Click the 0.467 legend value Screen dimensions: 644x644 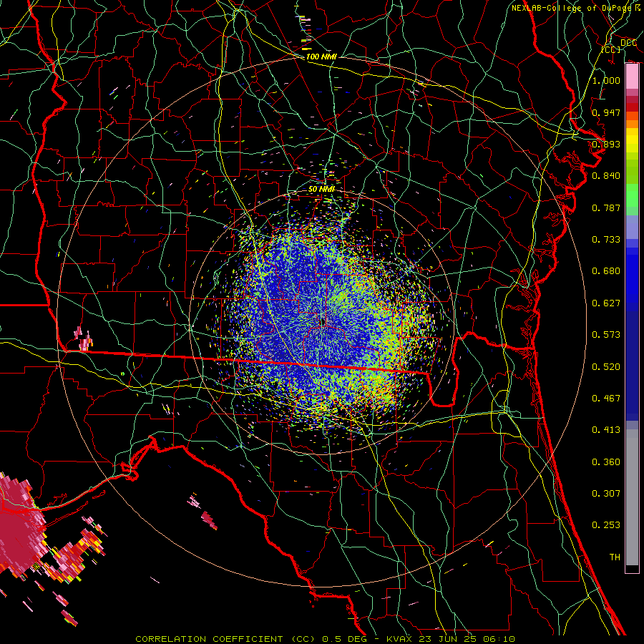[x=606, y=399]
